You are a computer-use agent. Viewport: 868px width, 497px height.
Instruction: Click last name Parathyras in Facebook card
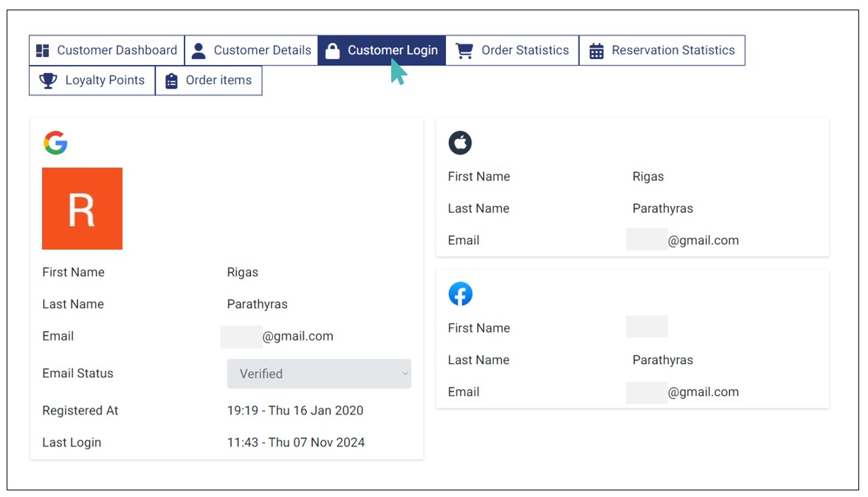[x=663, y=360]
